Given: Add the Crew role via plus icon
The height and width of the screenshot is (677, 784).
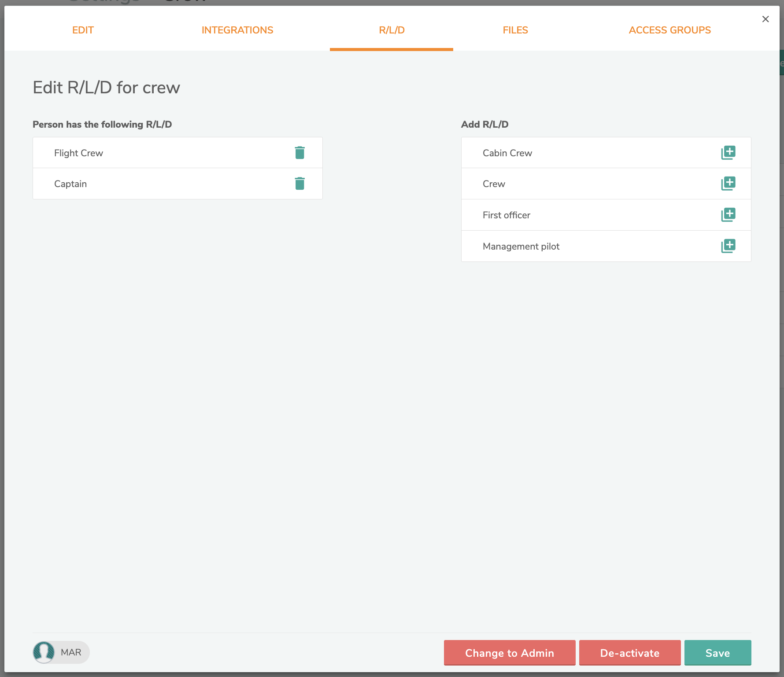Looking at the screenshot, I should (728, 184).
